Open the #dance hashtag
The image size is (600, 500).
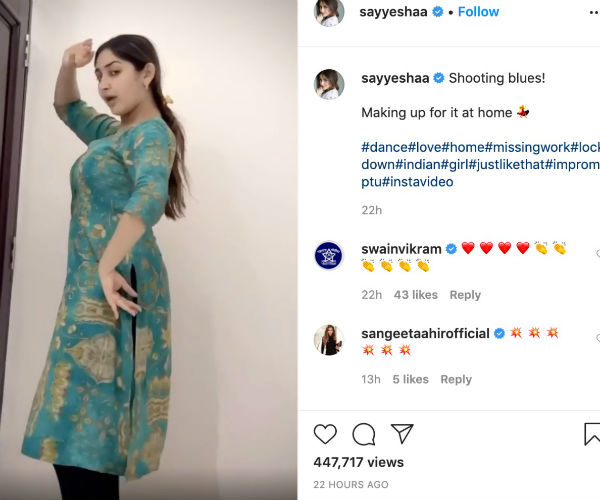coord(385,147)
